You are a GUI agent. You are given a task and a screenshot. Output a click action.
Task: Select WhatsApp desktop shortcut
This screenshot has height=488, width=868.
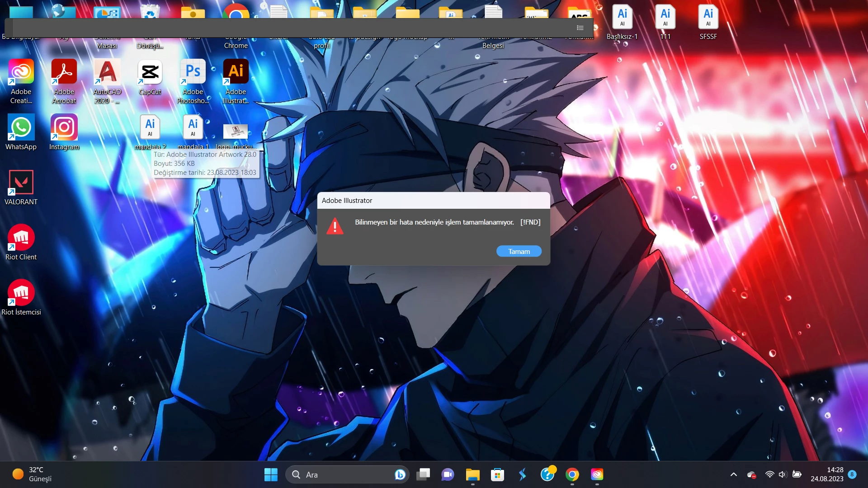[21, 128]
